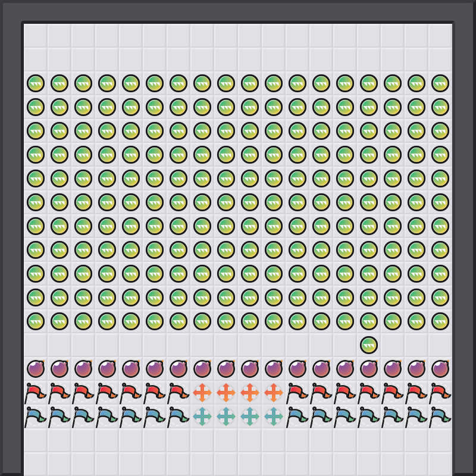This screenshot has height=476, width=476.
Task: Click the first teal move-arrows icon
Action: (x=202, y=416)
